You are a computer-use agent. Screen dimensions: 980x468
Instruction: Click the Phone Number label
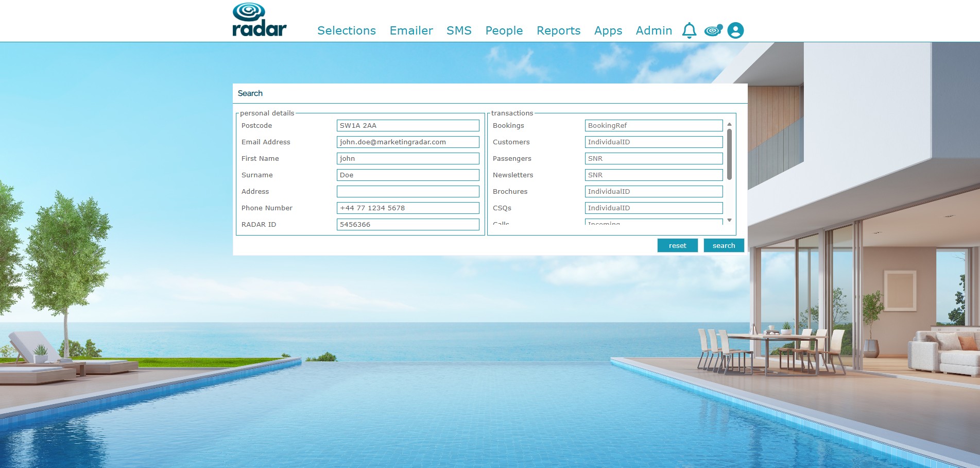[x=267, y=208]
